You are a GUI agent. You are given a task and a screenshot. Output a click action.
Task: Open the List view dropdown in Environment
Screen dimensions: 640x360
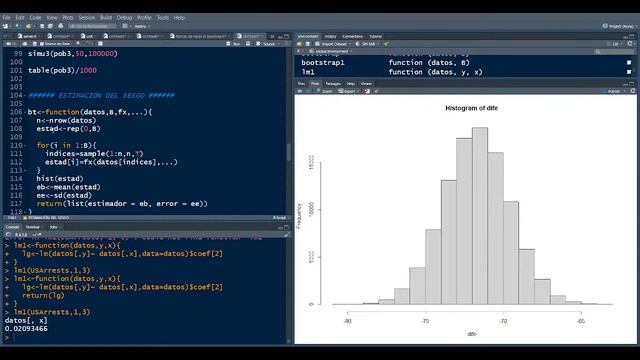[616, 44]
